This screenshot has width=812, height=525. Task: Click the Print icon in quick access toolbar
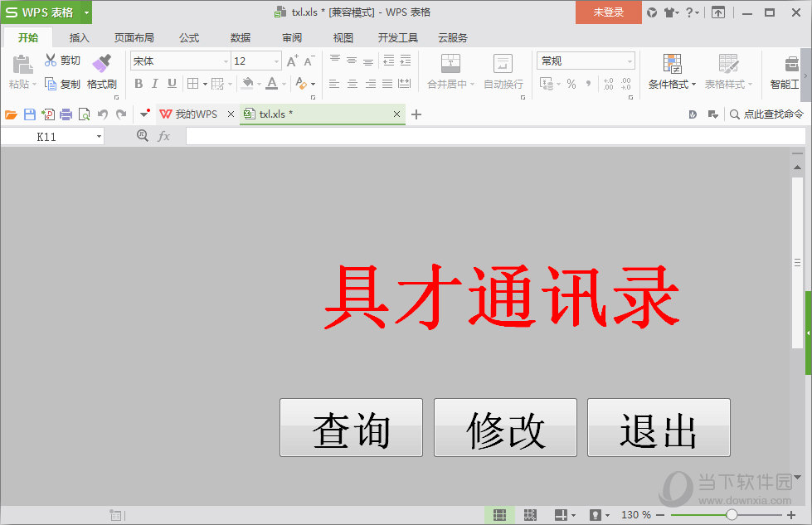point(66,114)
